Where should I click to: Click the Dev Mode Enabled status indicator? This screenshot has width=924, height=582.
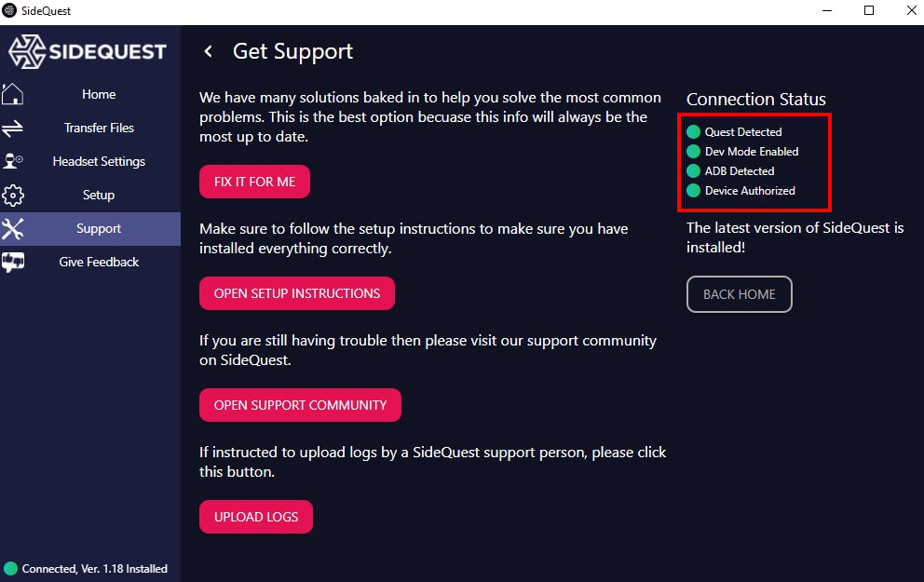click(693, 152)
